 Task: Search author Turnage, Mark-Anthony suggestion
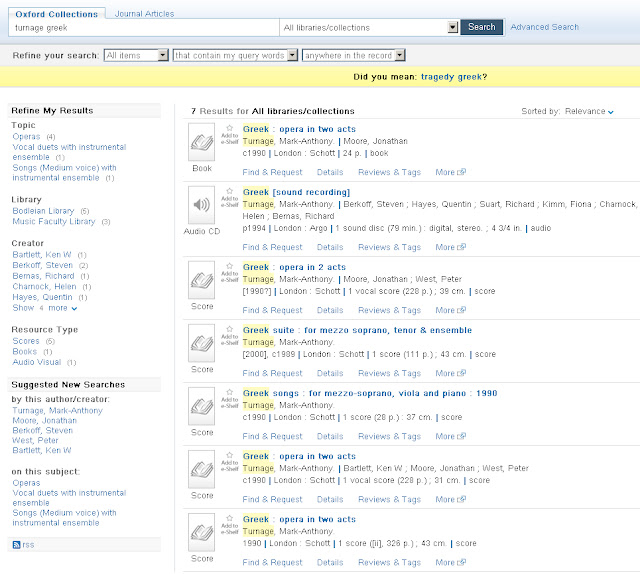tap(58, 411)
